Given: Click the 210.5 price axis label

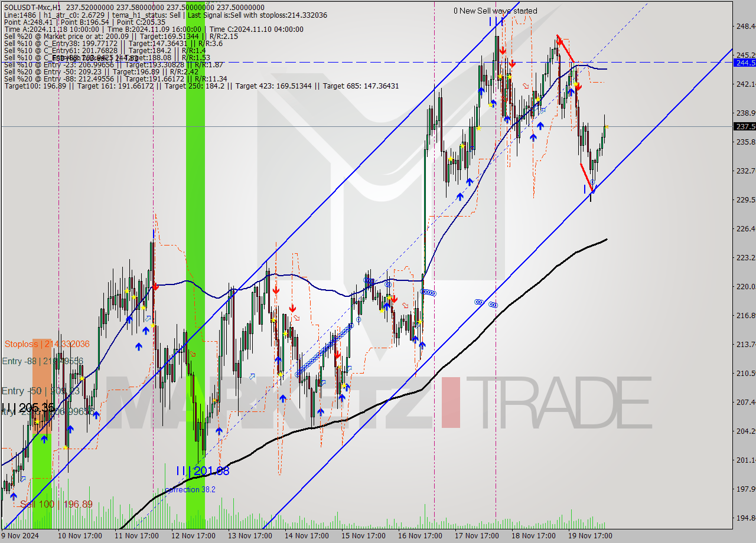Looking at the screenshot, I should pyautogui.click(x=745, y=373).
